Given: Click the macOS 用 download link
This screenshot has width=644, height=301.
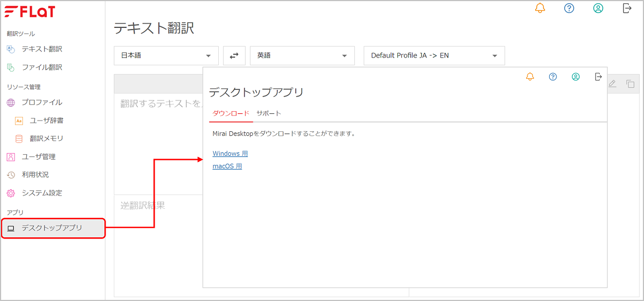Looking at the screenshot, I should (227, 166).
